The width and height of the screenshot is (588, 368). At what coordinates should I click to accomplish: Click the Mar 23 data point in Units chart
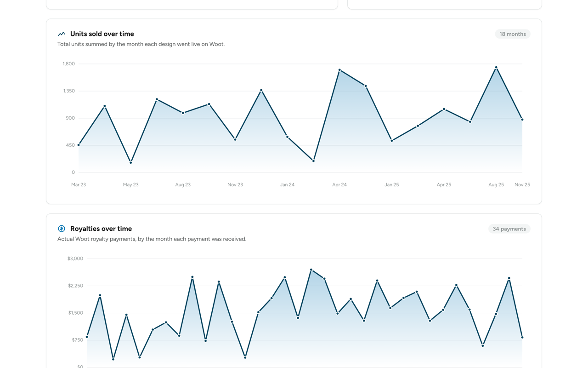tap(79, 145)
